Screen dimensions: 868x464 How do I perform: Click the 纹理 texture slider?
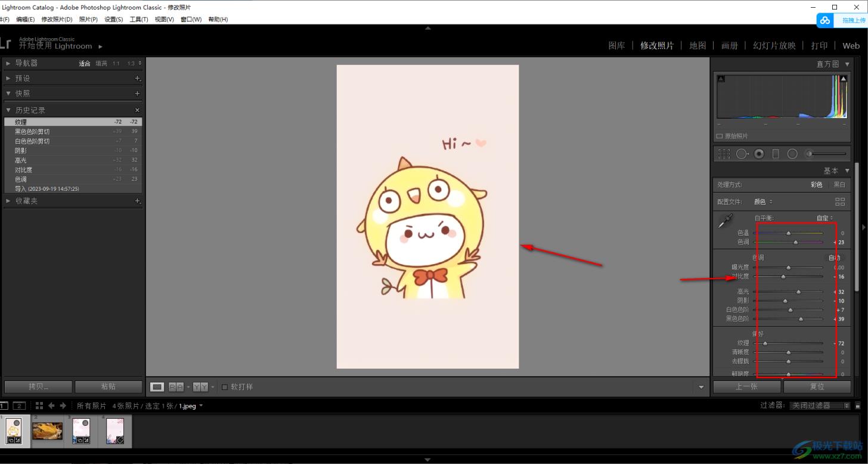click(x=788, y=344)
